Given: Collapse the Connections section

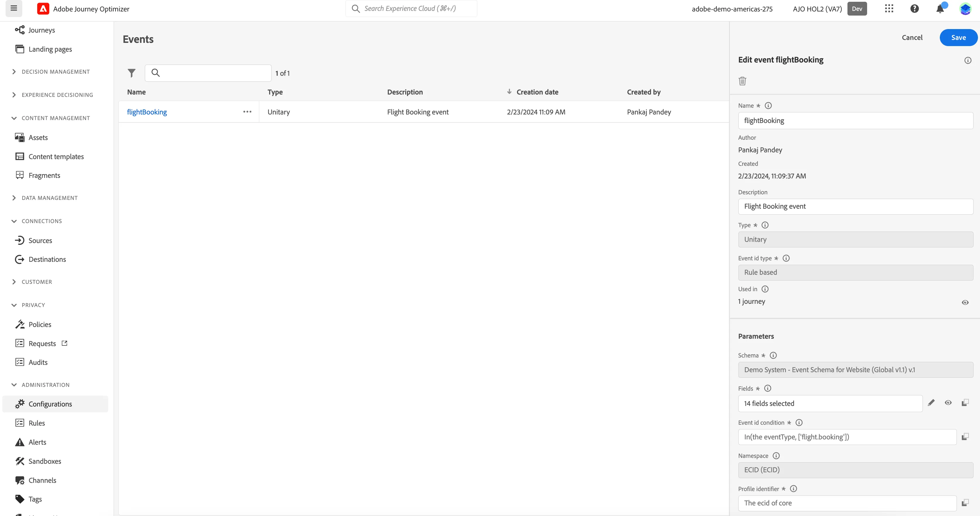Looking at the screenshot, I should (41, 221).
